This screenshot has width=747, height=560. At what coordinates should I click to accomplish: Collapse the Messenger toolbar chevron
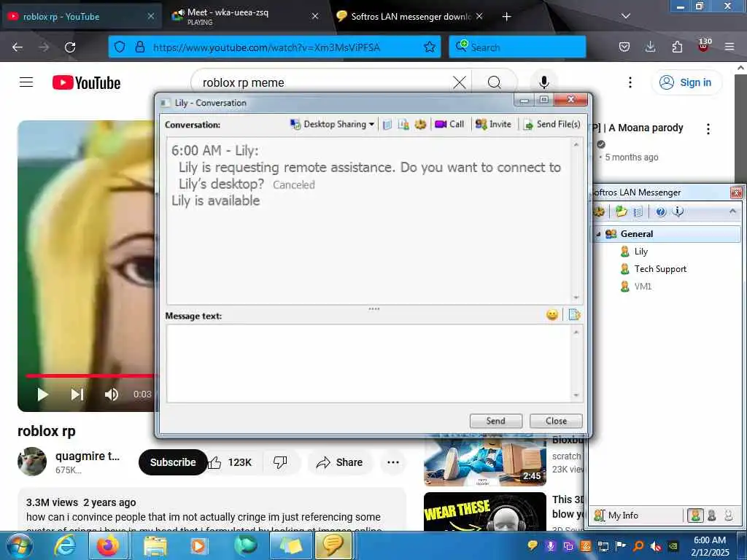pos(732,211)
